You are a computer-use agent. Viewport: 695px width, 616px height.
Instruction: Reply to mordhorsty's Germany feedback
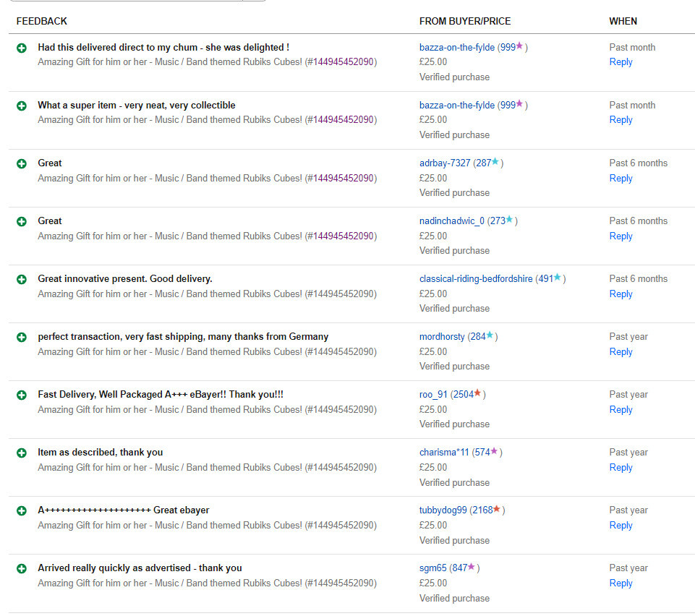coord(621,352)
